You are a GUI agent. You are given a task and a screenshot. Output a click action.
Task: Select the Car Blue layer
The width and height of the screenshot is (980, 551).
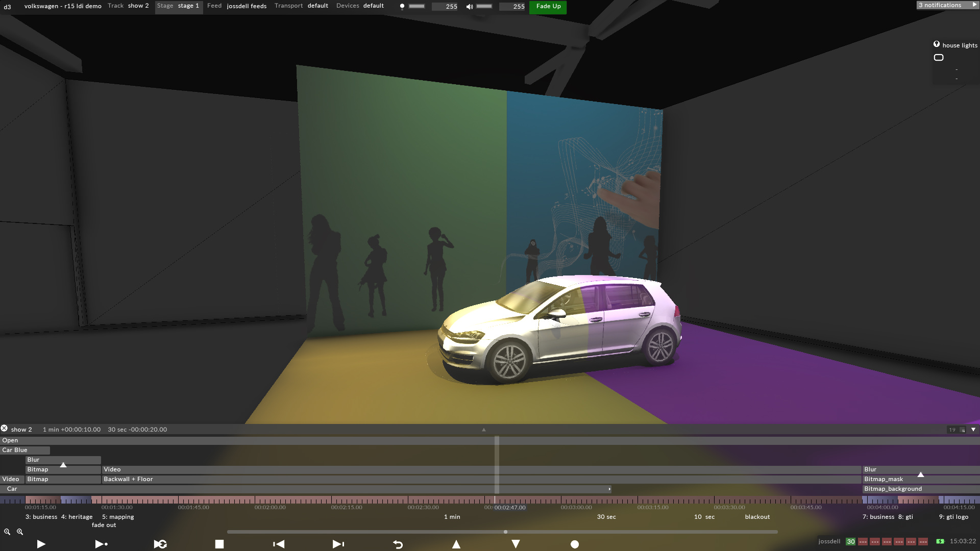tap(25, 450)
